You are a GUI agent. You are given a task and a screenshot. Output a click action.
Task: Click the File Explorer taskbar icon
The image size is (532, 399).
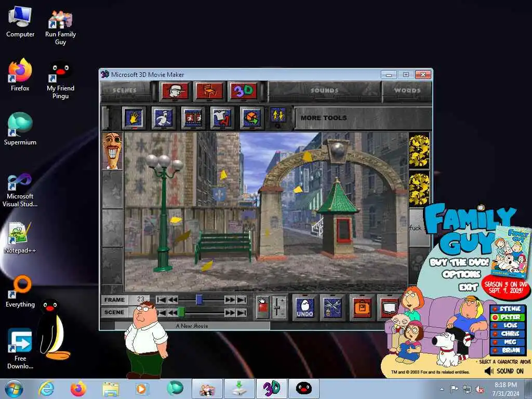coord(111,389)
